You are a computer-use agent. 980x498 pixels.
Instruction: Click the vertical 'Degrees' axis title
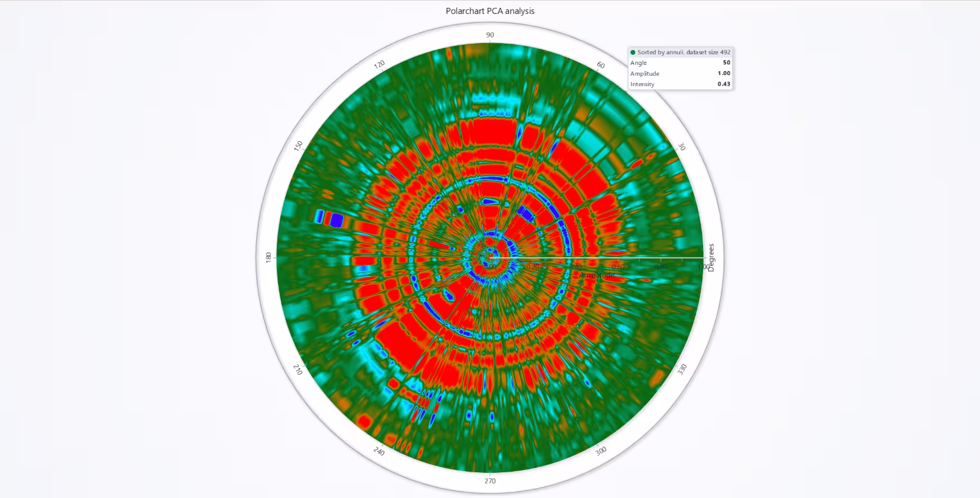click(x=711, y=257)
